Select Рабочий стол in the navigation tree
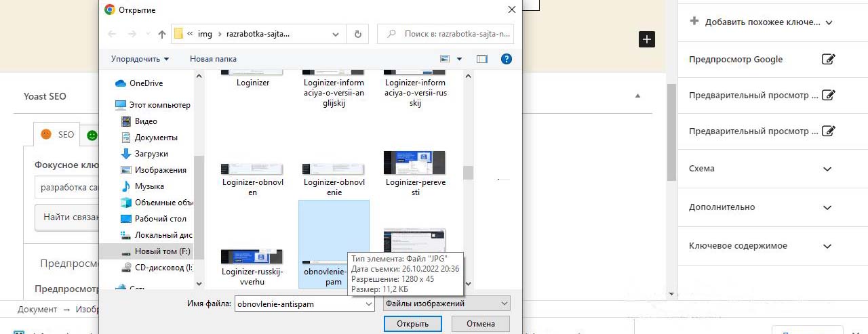Screen dimensions: 868x334 pyautogui.click(x=160, y=219)
